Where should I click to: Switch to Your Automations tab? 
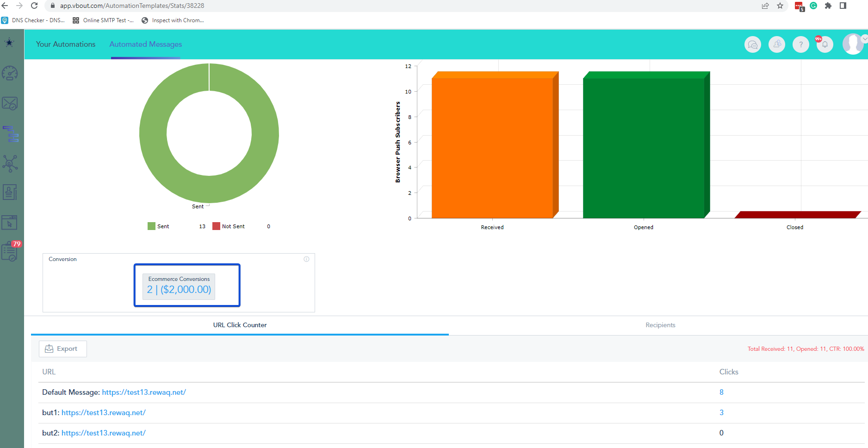click(x=66, y=44)
